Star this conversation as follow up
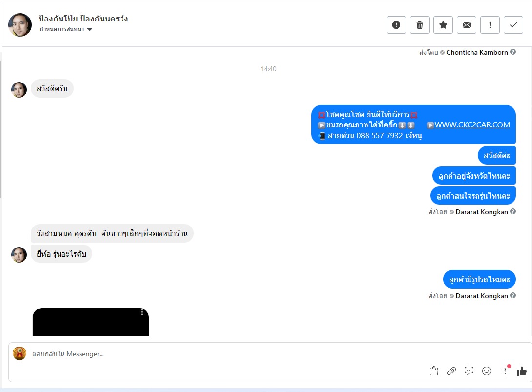 point(443,25)
